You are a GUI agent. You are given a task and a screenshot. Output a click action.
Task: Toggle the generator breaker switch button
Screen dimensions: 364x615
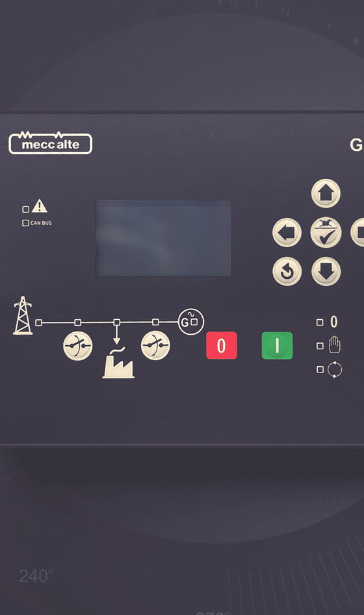coord(155,346)
